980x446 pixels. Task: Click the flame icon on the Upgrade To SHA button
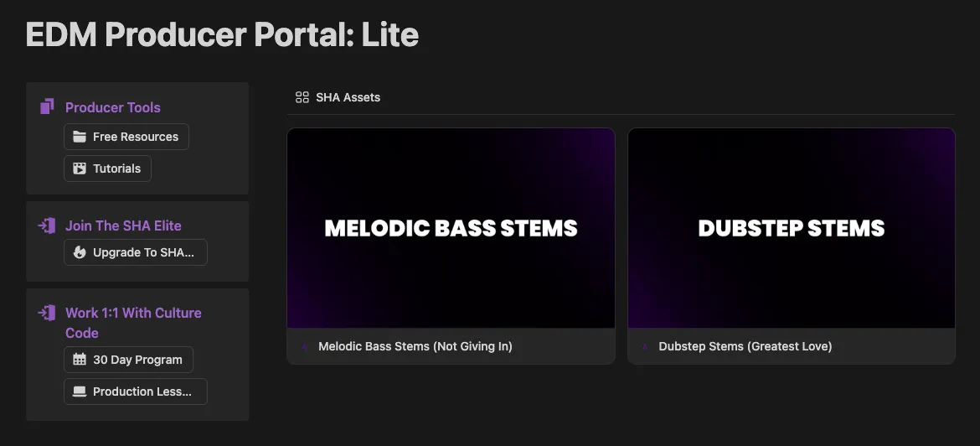[x=80, y=252]
